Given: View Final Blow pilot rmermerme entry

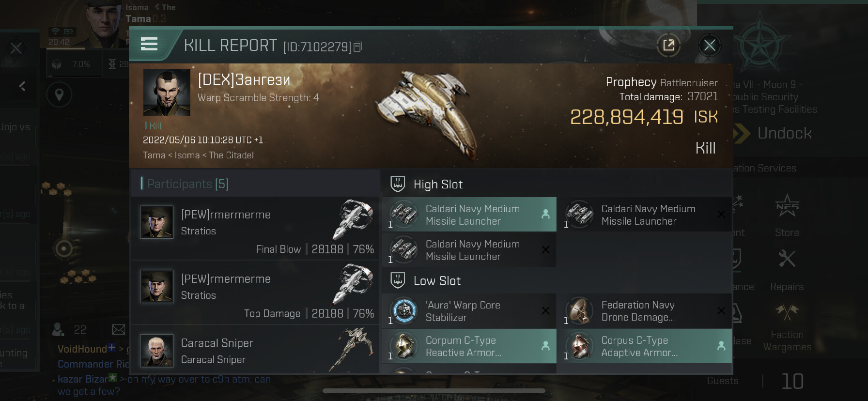Looking at the screenshot, I should tap(255, 229).
